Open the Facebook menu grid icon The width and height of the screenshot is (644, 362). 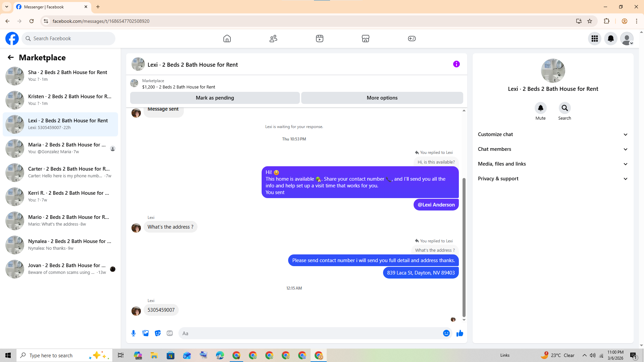tap(594, 39)
